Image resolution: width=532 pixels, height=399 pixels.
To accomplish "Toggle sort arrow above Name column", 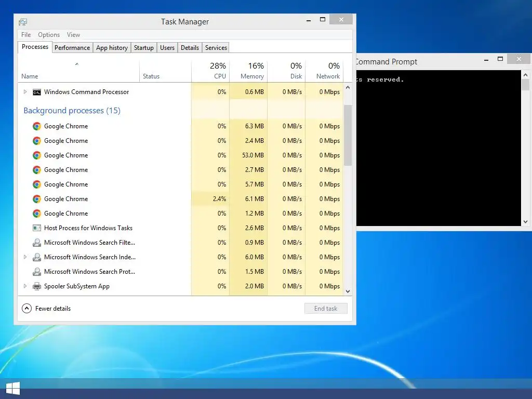I will pyautogui.click(x=77, y=64).
